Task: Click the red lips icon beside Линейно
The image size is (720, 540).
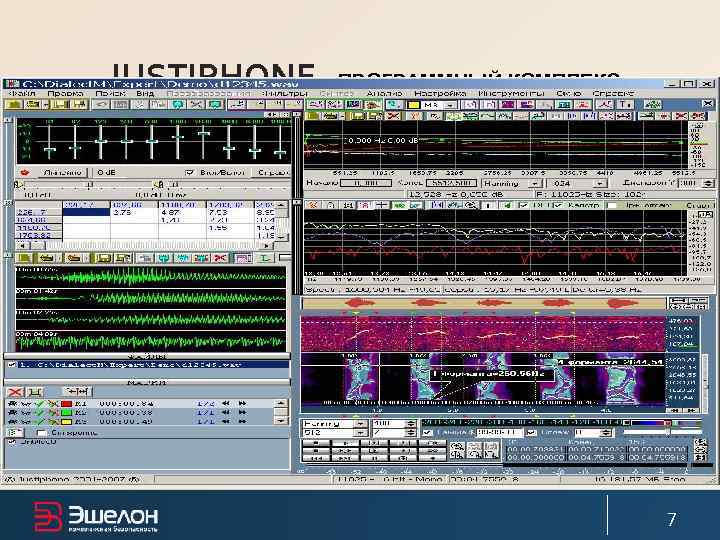Action: tap(25, 173)
